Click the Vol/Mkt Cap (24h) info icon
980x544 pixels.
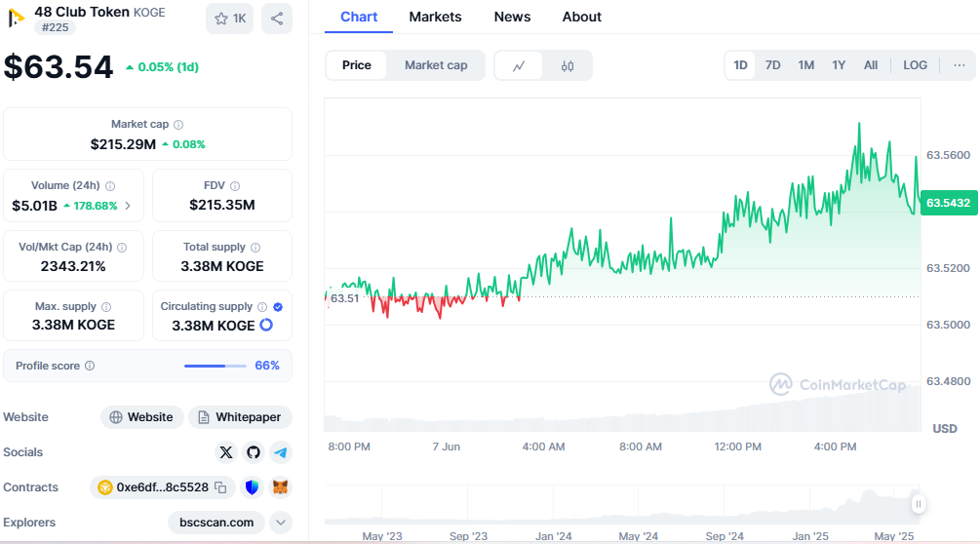point(122,248)
